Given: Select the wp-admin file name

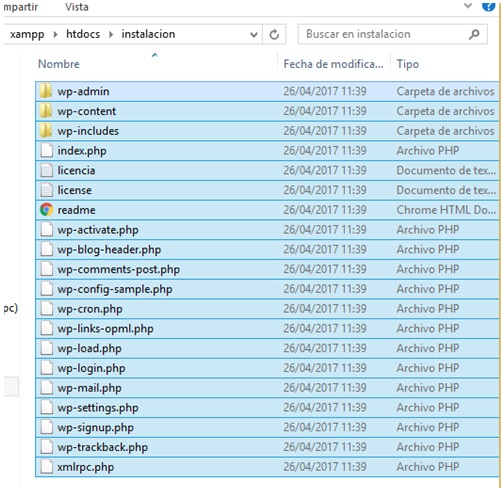Looking at the screenshot, I should click(83, 91).
